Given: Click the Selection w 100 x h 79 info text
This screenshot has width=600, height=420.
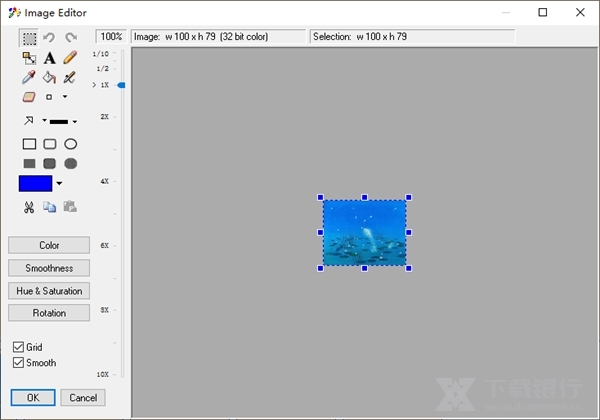Looking at the screenshot, I should (360, 37).
